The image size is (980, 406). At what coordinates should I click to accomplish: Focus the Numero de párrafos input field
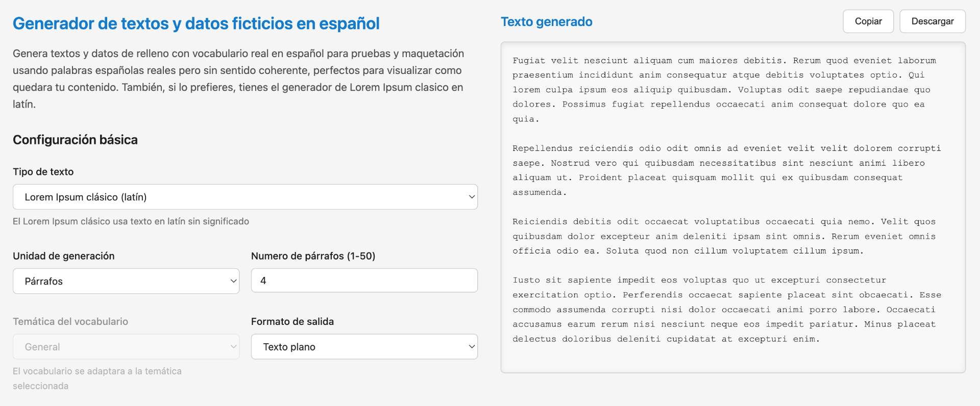[364, 281]
